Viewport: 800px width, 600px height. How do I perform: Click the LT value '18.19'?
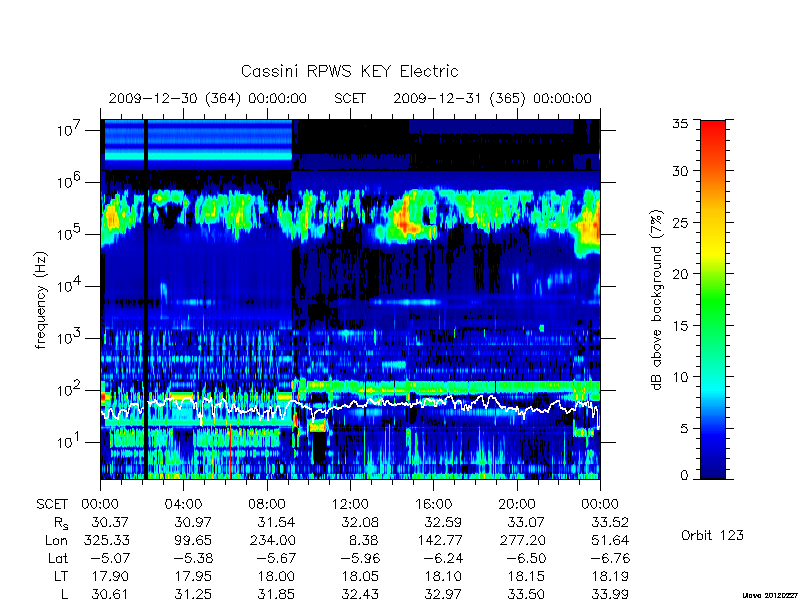[610, 577]
